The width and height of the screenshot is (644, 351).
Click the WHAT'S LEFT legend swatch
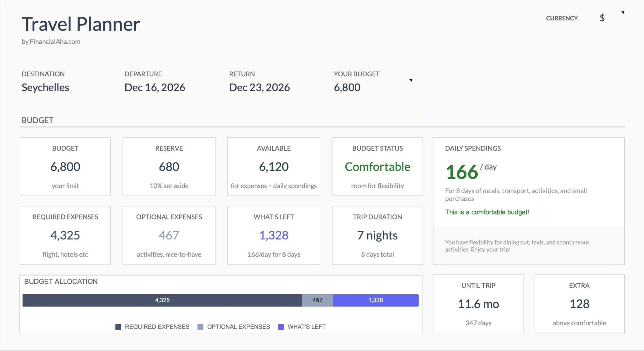coord(281,327)
